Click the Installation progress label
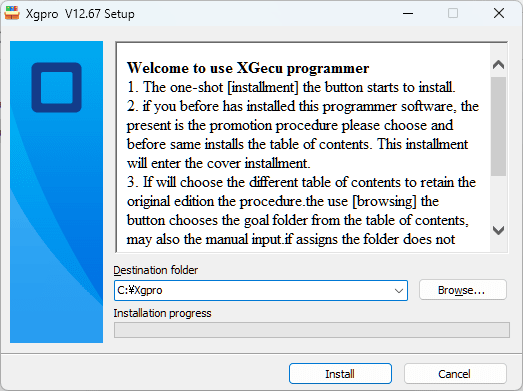The height and width of the screenshot is (391, 523). point(162,313)
